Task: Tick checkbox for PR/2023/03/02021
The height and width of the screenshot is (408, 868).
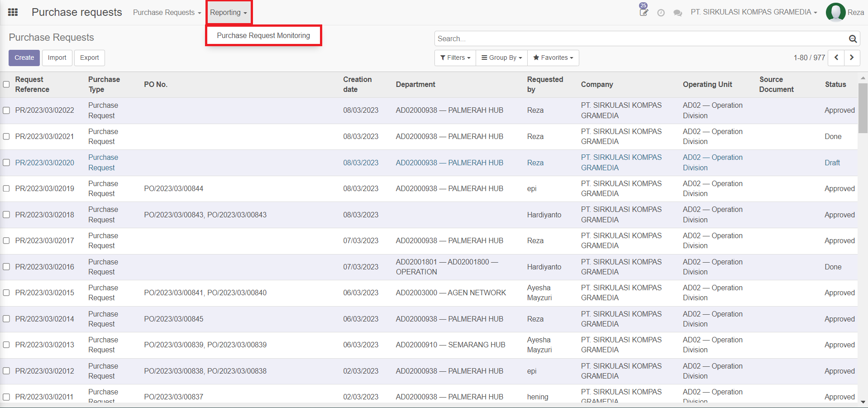Action: [x=6, y=136]
